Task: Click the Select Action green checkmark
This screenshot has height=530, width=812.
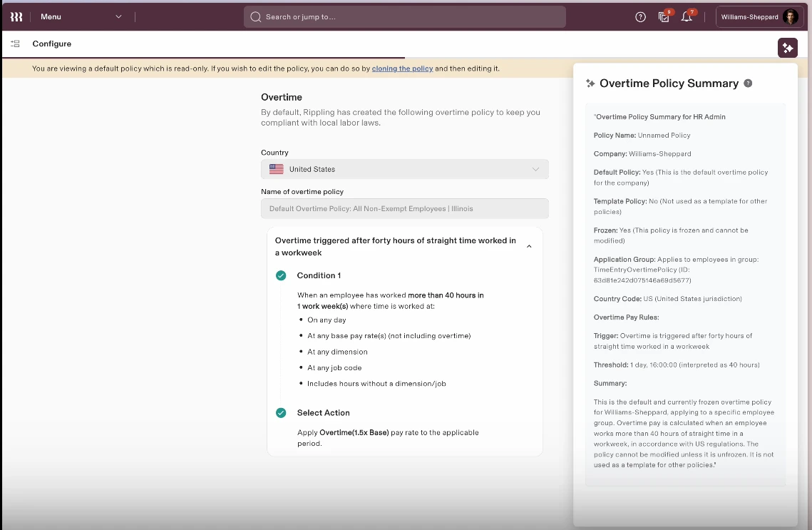Action: (x=281, y=413)
